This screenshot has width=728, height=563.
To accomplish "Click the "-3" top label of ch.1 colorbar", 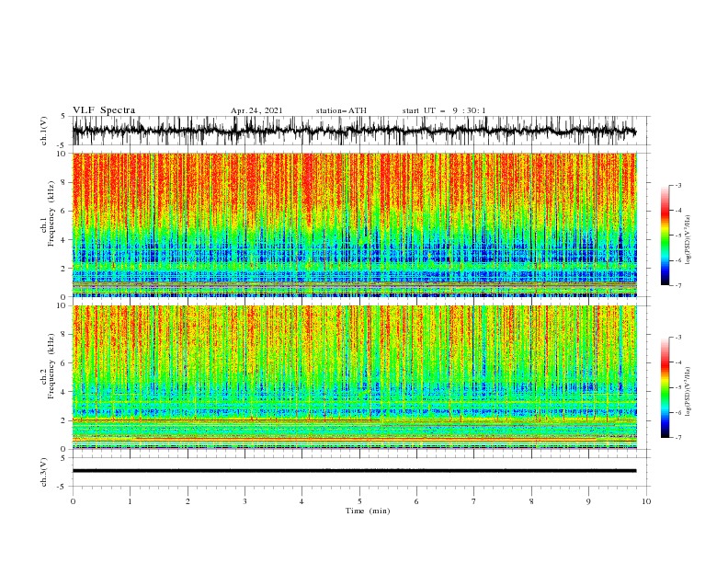I will point(677,185).
